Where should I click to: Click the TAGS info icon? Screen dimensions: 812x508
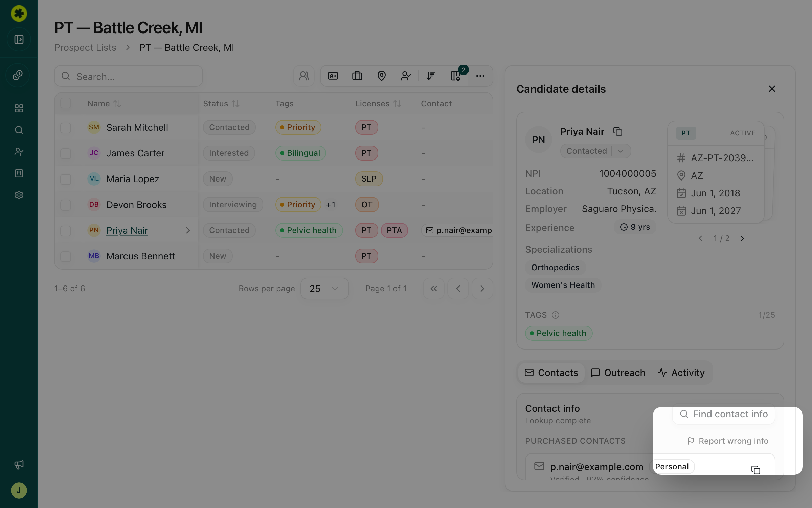[556, 315]
